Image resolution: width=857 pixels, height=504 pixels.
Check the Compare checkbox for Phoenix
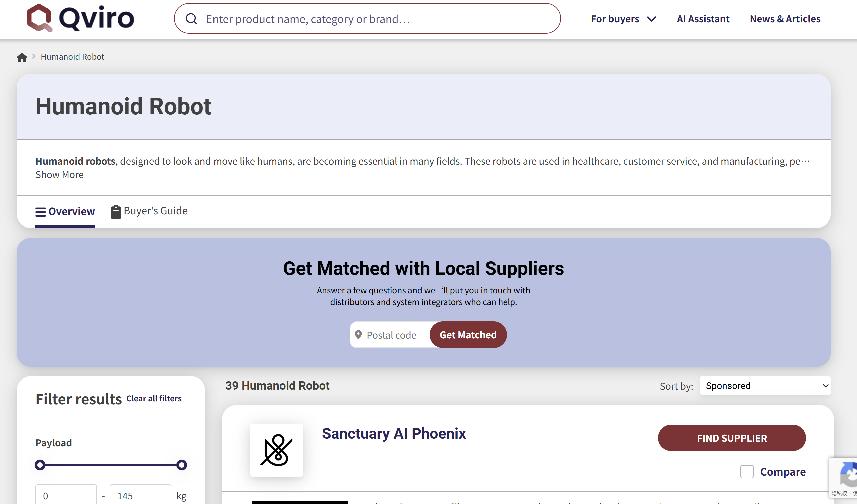click(747, 472)
